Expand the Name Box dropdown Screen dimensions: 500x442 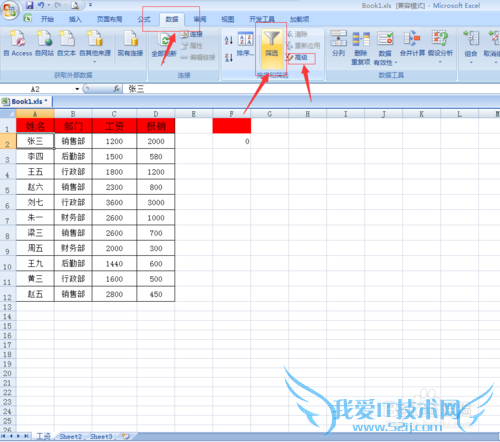[x=77, y=89]
